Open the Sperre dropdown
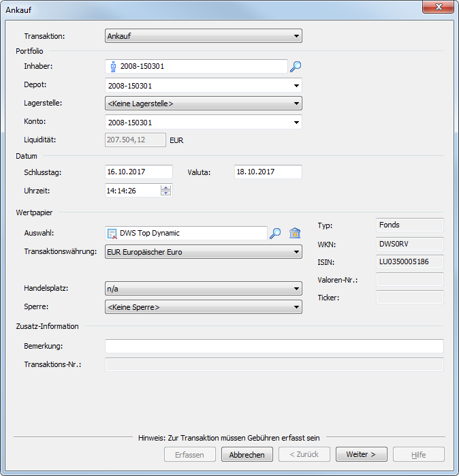 point(296,307)
